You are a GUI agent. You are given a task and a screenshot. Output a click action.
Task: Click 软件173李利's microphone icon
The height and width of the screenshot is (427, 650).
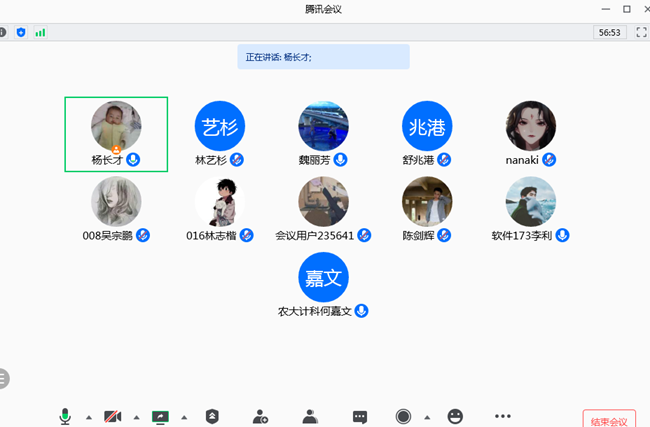563,235
